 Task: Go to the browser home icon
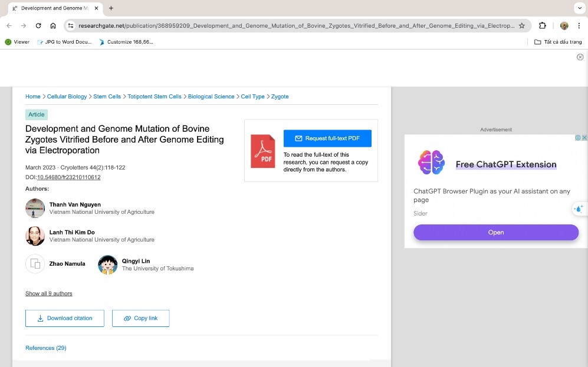pos(53,26)
